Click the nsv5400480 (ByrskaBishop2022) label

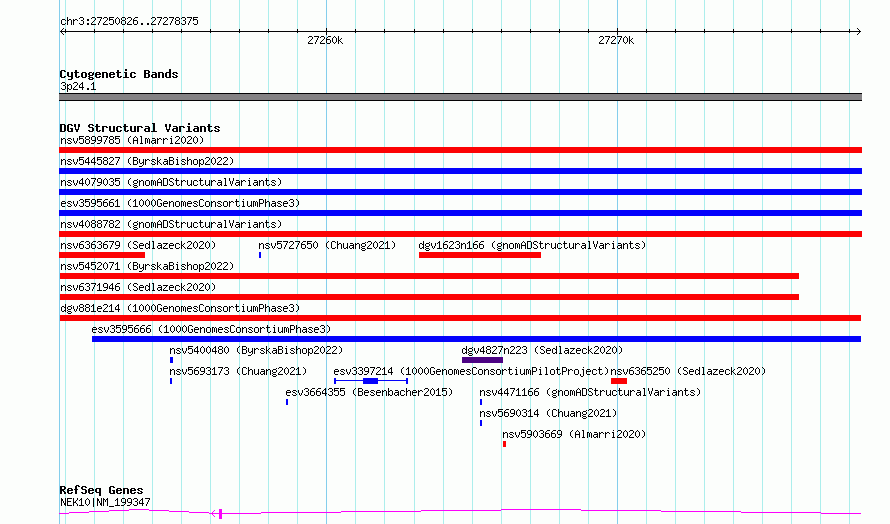[x=256, y=350]
